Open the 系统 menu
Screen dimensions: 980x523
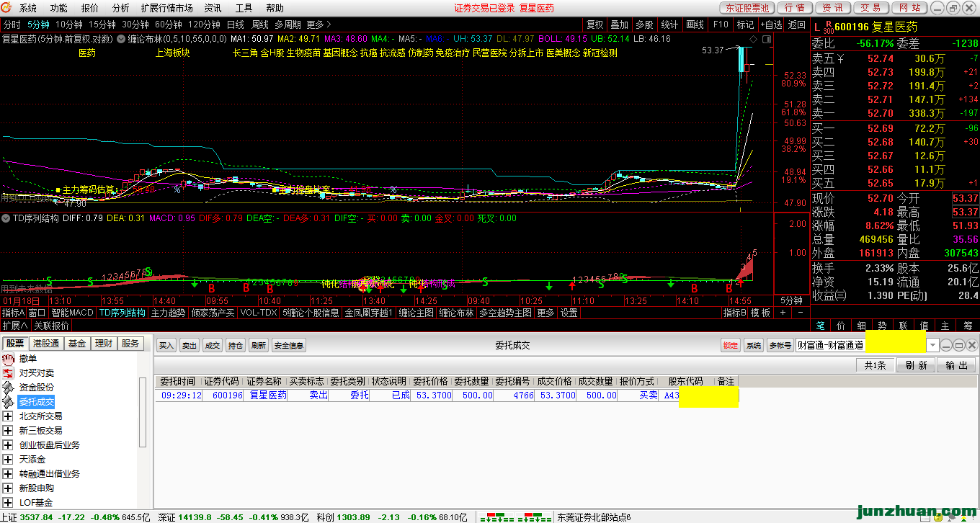pos(28,8)
